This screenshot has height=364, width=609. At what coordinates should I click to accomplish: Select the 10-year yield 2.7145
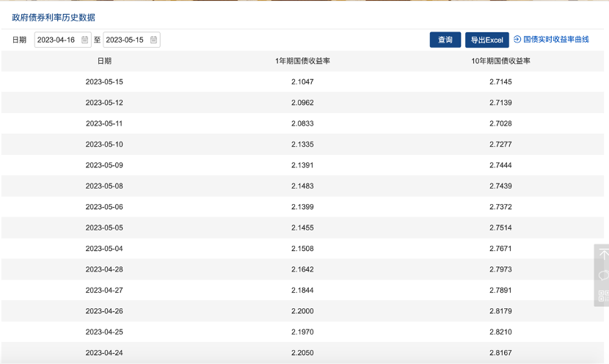click(500, 82)
